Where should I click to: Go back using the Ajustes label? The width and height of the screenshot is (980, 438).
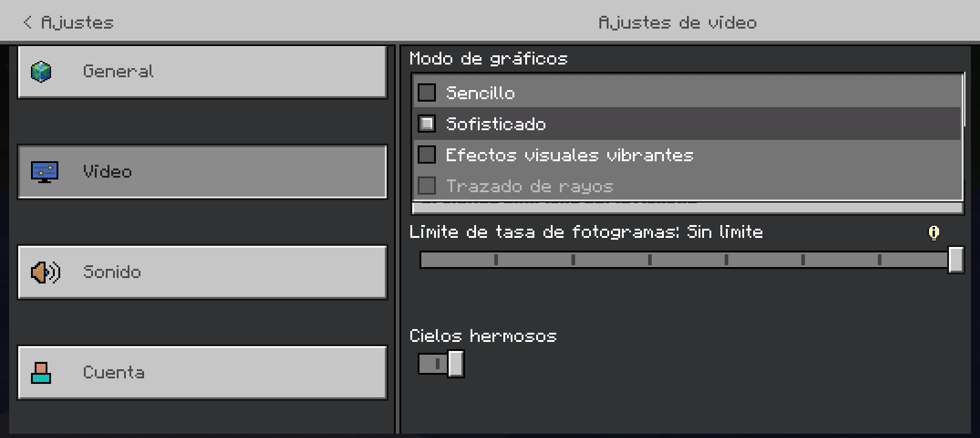pos(77,23)
